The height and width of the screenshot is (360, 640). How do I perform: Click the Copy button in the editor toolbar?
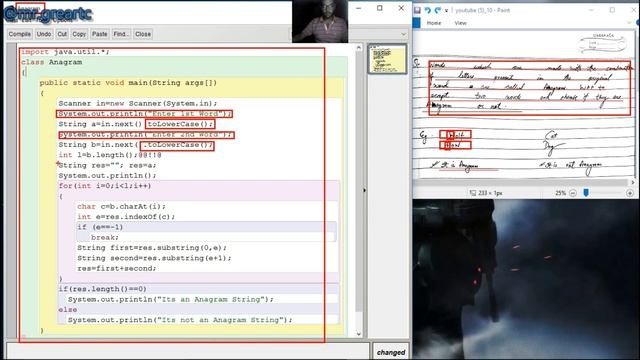coord(79,34)
